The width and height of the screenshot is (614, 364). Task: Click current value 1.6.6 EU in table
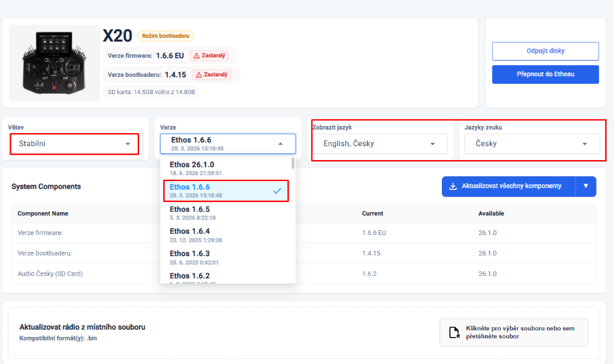coord(374,233)
